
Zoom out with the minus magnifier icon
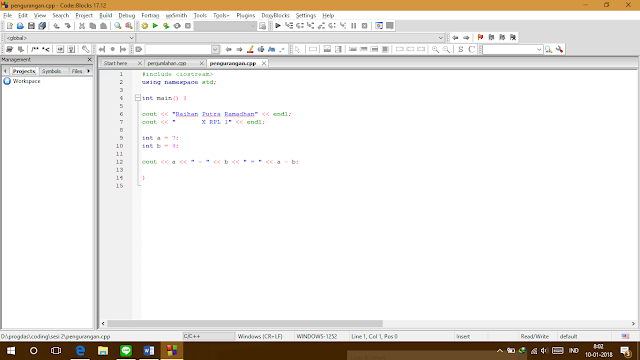click(x=447, y=49)
